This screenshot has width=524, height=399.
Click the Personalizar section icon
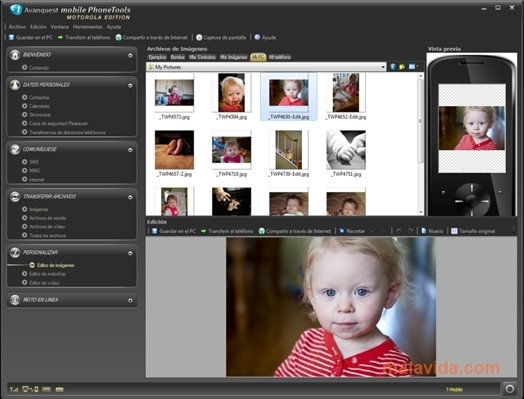pyautogui.click(x=15, y=253)
